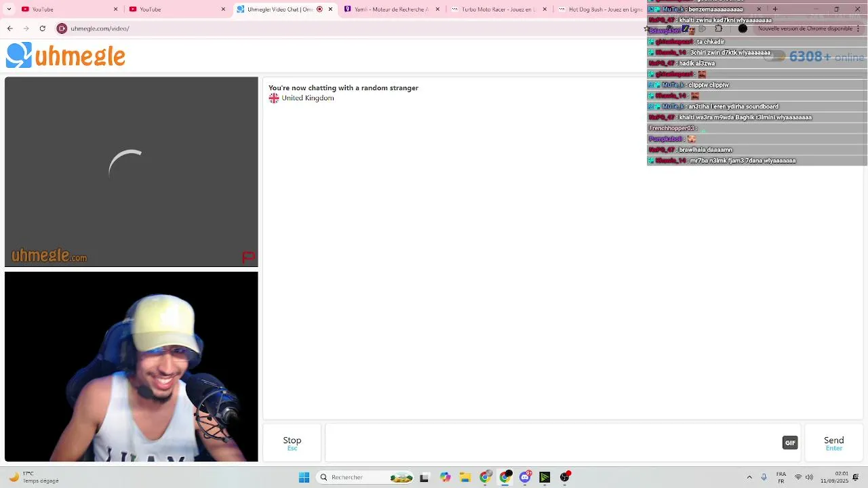868x488 pixels.
Task: Close the Turbo Moto Racer tab
Action: (x=545, y=9)
